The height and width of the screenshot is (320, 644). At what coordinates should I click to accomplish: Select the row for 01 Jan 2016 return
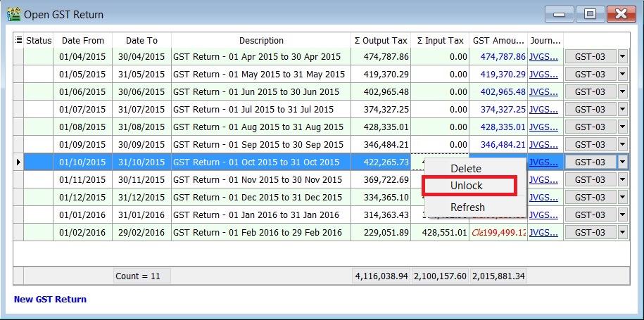coord(257,215)
